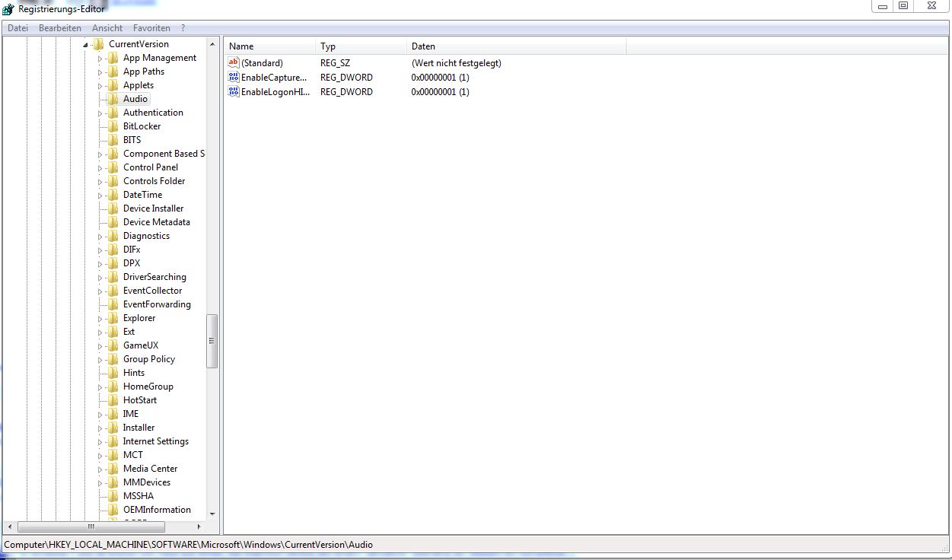Click the tree's horizontal scrollbar thumb
952x560 pixels.
coord(91,527)
